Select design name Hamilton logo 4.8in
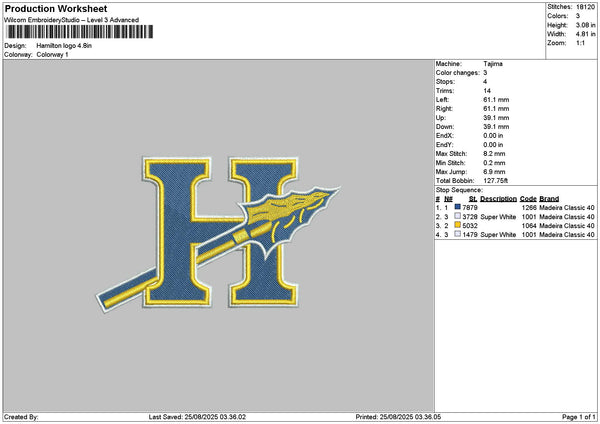 point(64,46)
